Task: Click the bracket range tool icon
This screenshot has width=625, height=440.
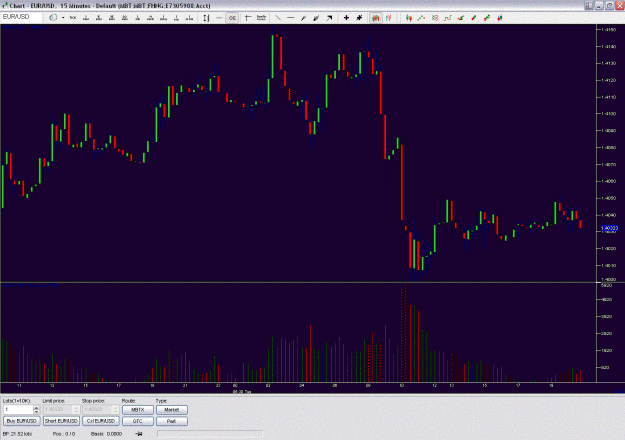Action: (206, 18)
